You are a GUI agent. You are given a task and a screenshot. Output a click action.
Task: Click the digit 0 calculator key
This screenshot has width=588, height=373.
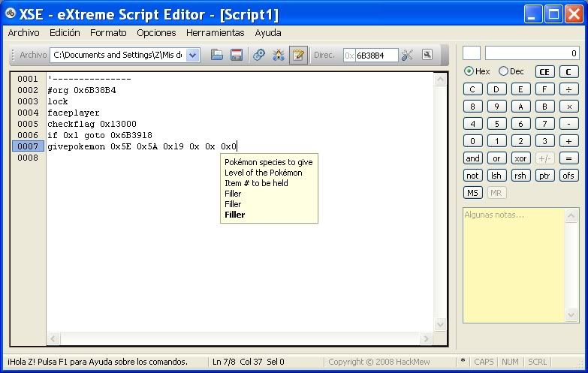[472, 141]
